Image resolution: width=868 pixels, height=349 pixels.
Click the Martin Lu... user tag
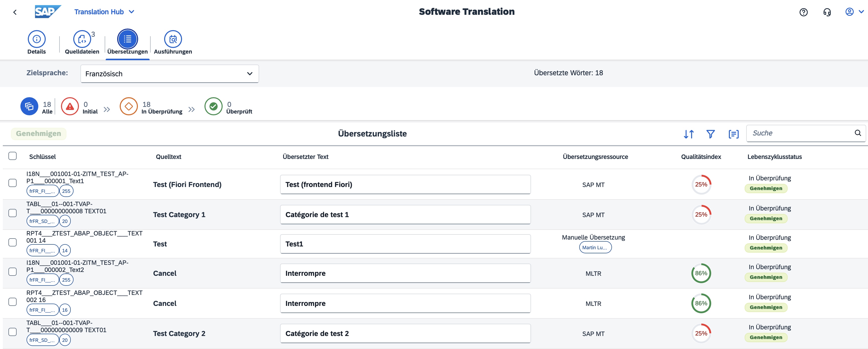(595, 248)
